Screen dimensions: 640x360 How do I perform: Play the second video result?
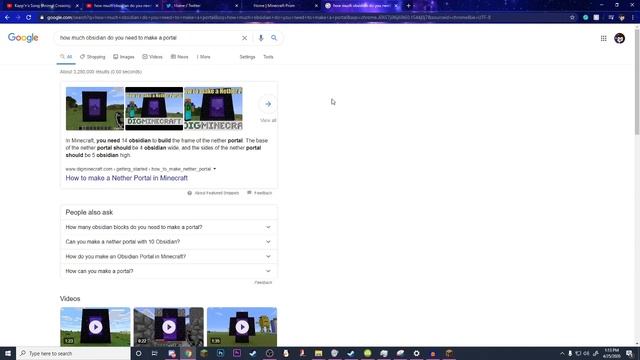pos(169,327)
